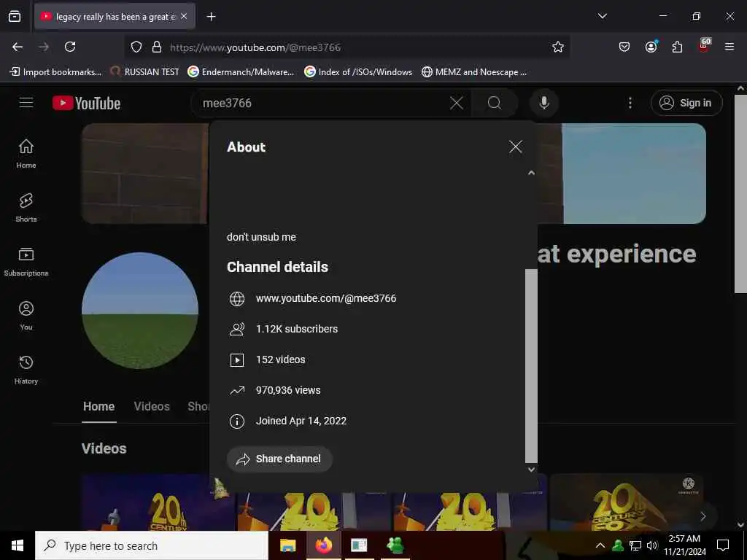The height and width of the screenshot is (560, 747).
Task: Go forward in Firefox
Action: click(x=44, y=47)
